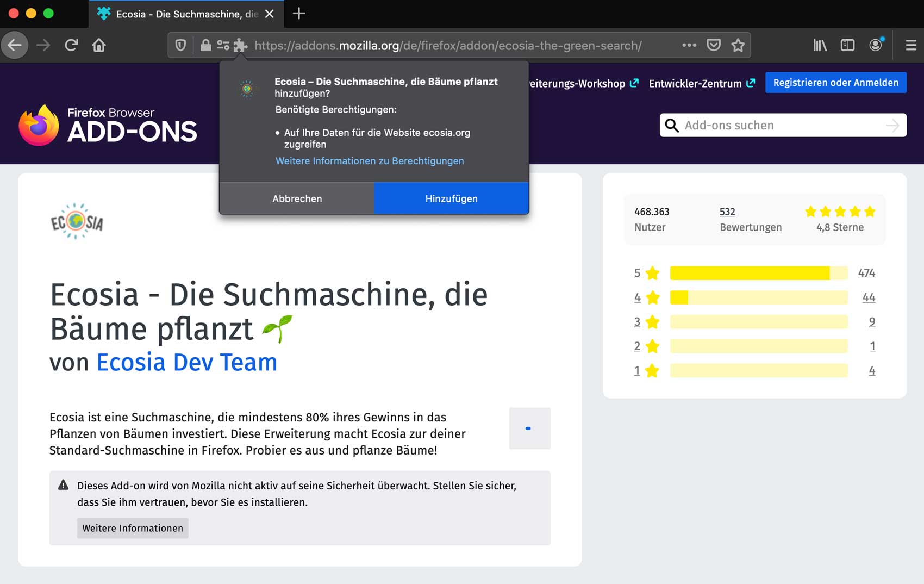The width and height of the screenshot is (924, 584).
Task: Select the Ecosia - Die Suchmaschine tab
Action: 186,14
